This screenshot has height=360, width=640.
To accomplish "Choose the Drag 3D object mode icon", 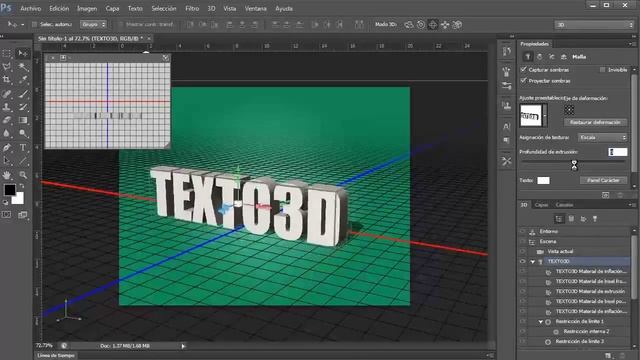I will pyautogui.click(x=433, y=25).
